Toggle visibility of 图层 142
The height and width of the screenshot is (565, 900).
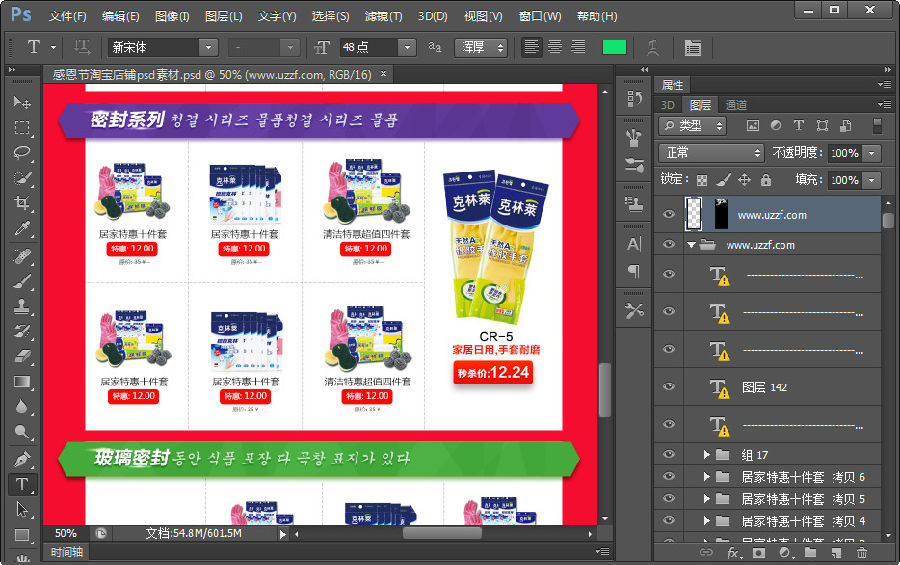669,386
